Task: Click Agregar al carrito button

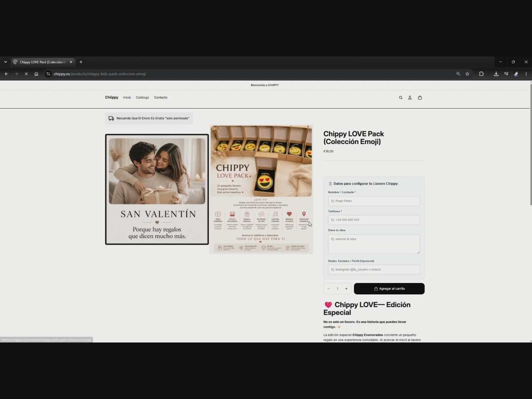Action: pos(389,289)
